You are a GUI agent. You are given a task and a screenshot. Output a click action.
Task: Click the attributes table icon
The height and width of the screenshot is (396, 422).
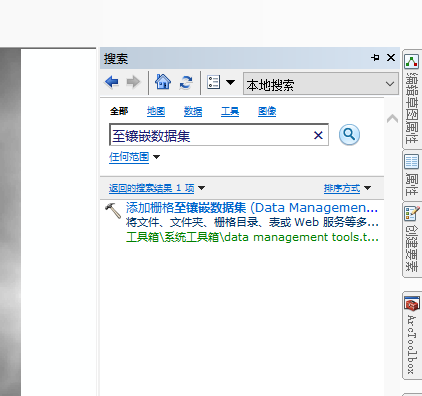click(412, 162)
